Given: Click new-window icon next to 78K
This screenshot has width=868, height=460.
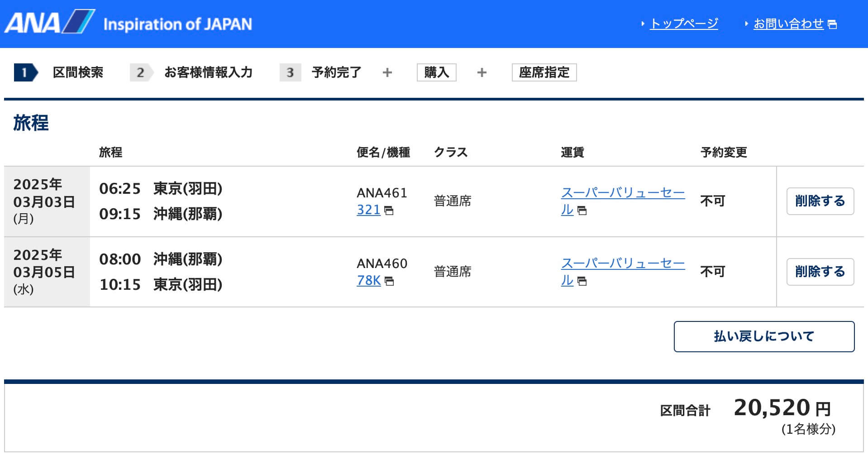Looking at the screenshot, I should pyautogui.click(x=389, y=281).
